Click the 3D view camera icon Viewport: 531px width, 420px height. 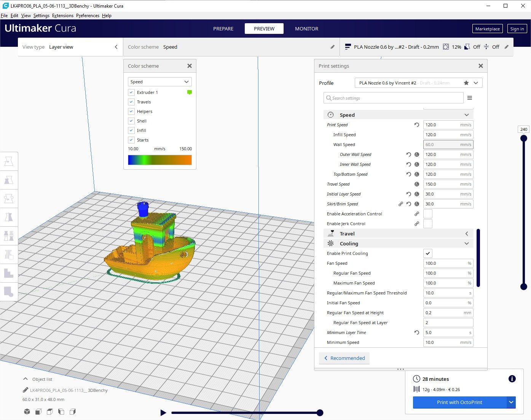27,412
